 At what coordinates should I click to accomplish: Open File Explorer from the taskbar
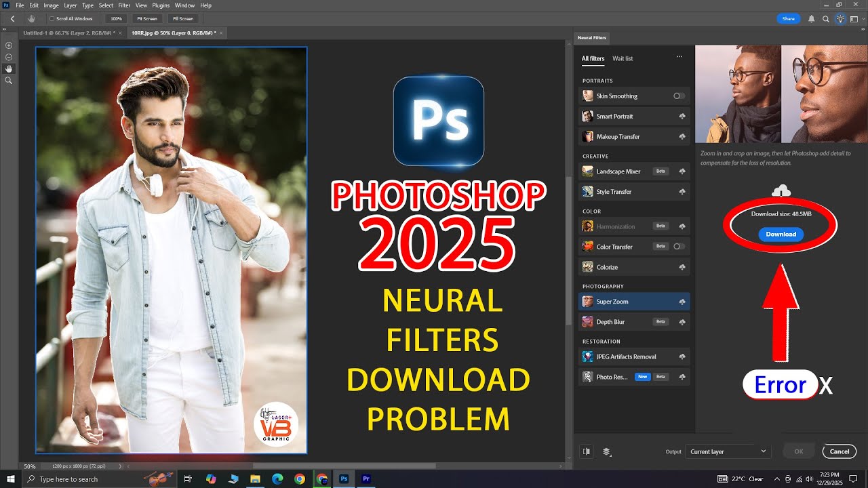pyautogui.click(x=255, y=479)
